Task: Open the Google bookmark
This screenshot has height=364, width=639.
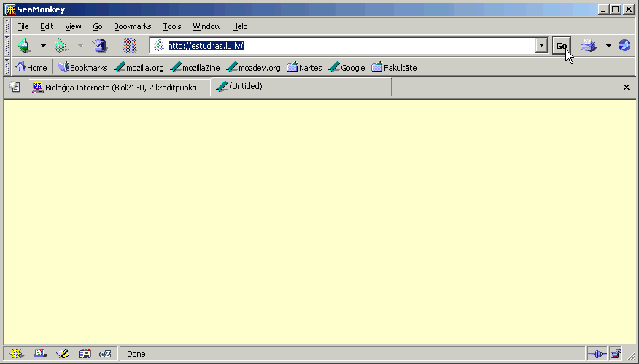Action: point(346,67)
